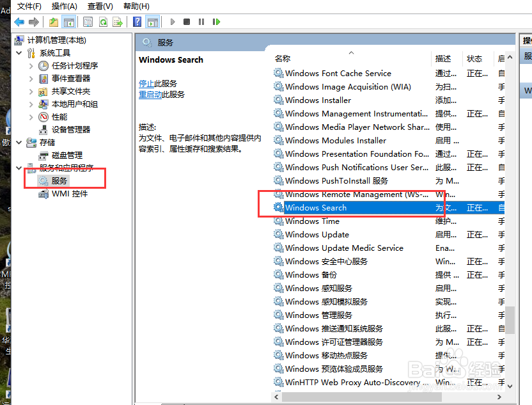This screenshot has height=405, width=532.
Task: Select Windows Management Instrumentation row
Action: coord(389,114)
